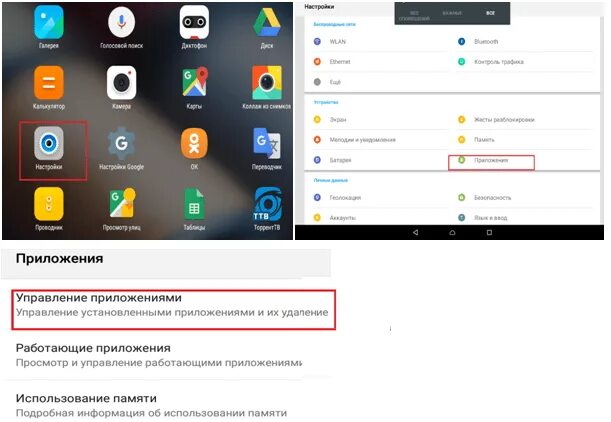611x422 pixels.
Task: Launch the OK Одноклассники app
Action: [x=194, y=143]
